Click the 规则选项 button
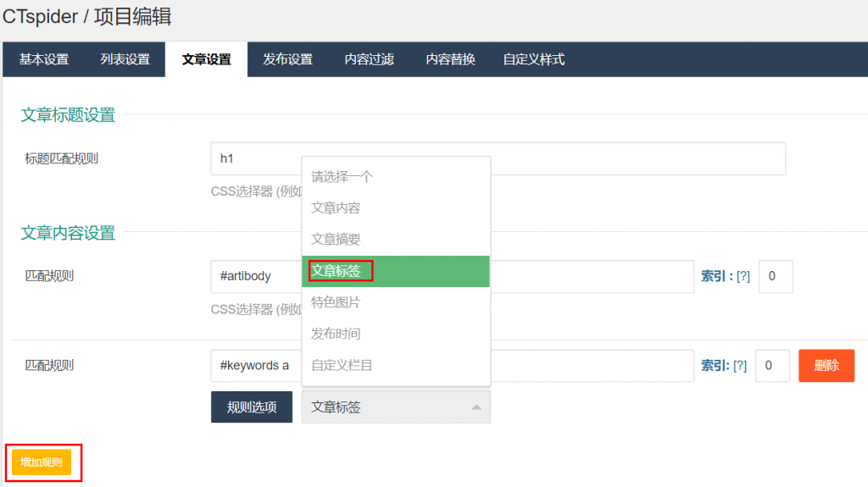 [251, 407]
